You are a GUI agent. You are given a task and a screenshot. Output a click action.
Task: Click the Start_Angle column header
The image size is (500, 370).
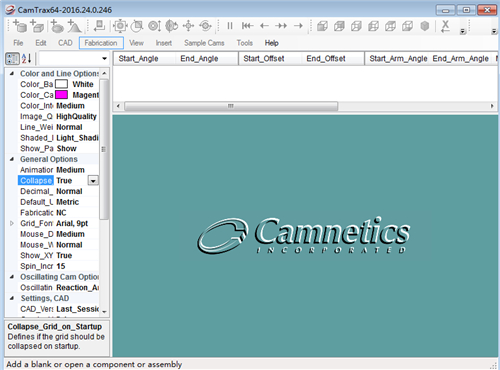[138, 59]
